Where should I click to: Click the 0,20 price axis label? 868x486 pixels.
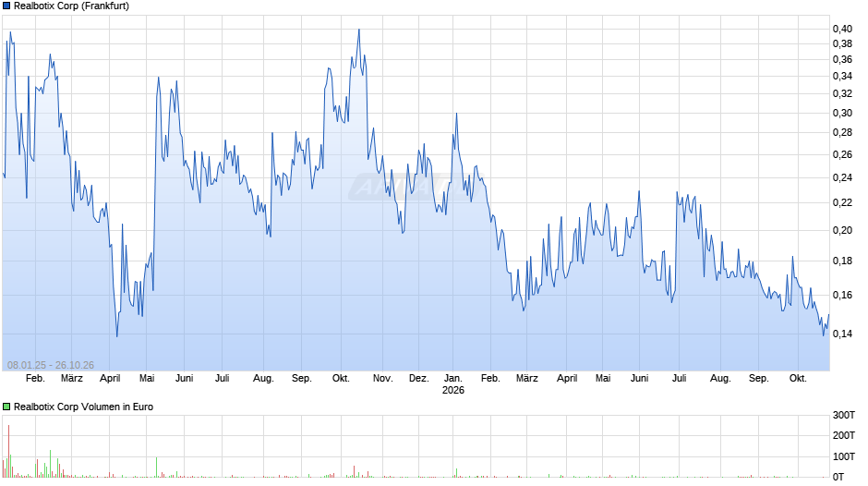pyautogui.click(x=842, y=231)
